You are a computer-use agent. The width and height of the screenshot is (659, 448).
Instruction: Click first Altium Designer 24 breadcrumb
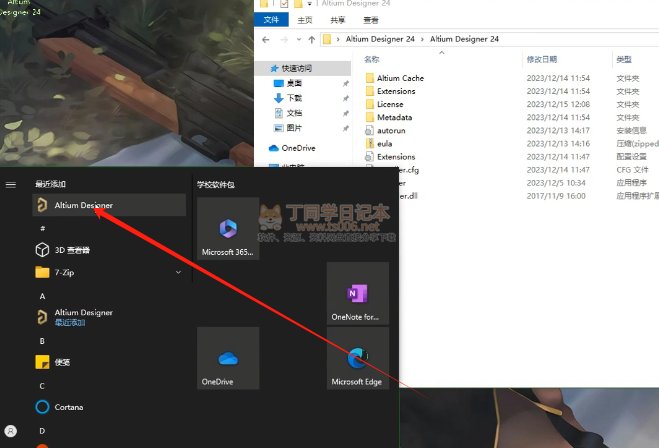tap(380, 39)
